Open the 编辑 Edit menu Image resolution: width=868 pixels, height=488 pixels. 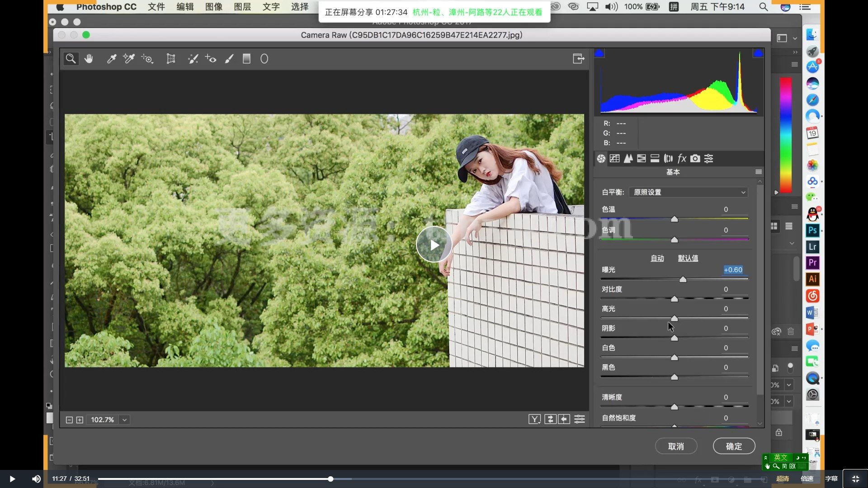[185, 7]
